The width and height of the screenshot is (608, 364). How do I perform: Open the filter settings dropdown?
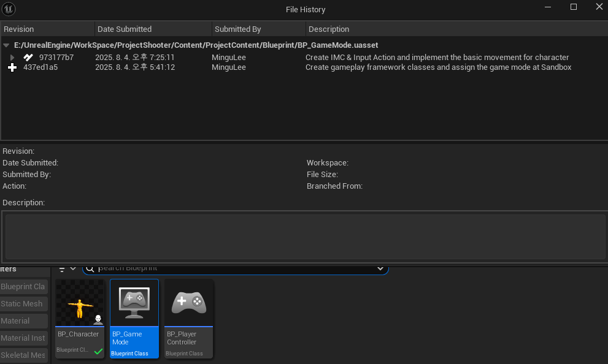point(67,268)
